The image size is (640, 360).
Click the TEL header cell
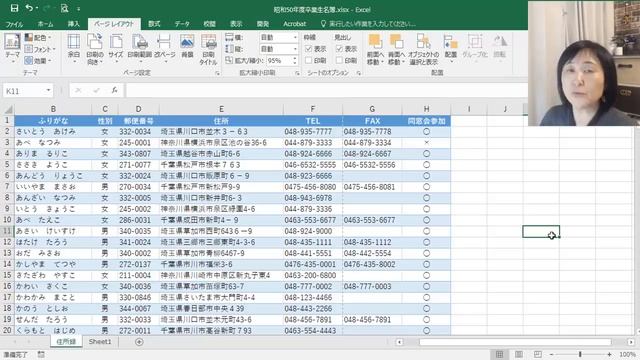tap(313, 121)
